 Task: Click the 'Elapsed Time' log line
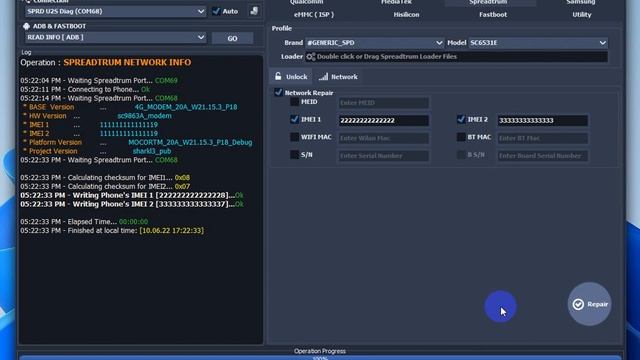[x=84, y=222]
